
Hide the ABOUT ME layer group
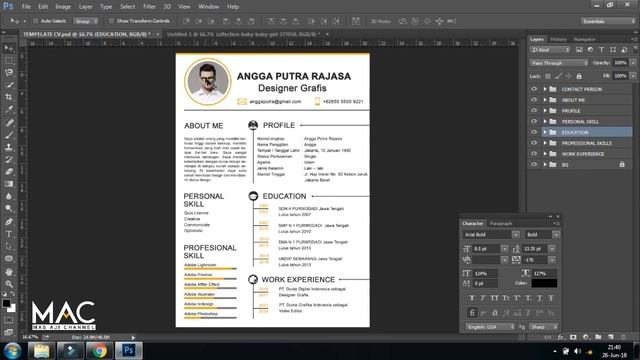(534, 100)
